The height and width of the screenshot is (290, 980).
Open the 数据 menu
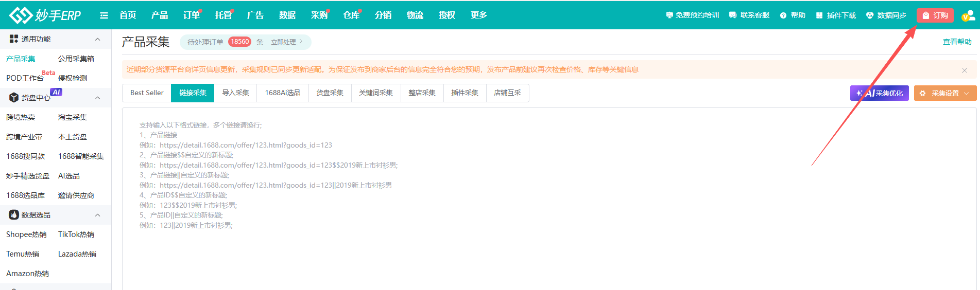tap(287, 15)
